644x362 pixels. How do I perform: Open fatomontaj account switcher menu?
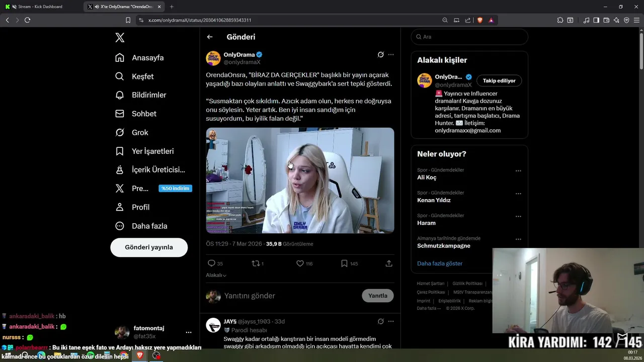(189, 332)
